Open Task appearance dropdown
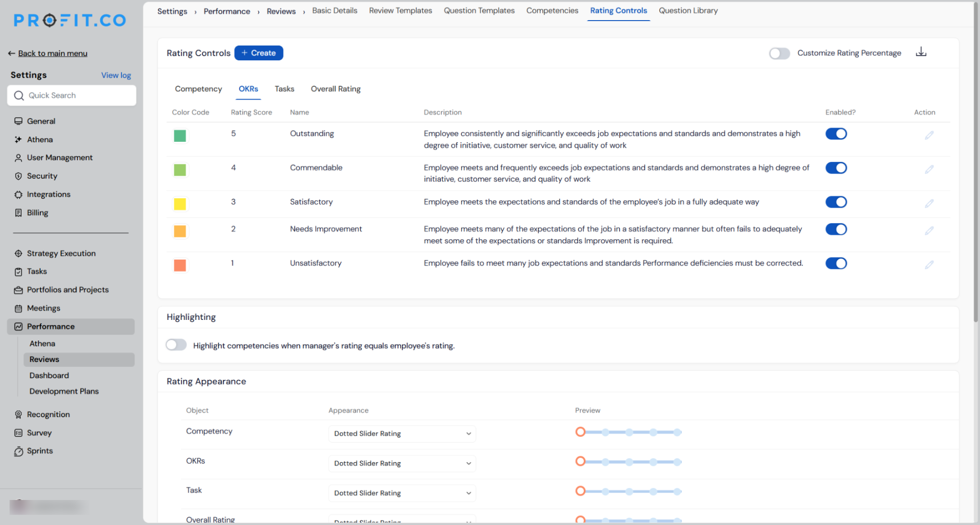The height and width of the screenshot is (525, 980). click(x=402, y=493)
